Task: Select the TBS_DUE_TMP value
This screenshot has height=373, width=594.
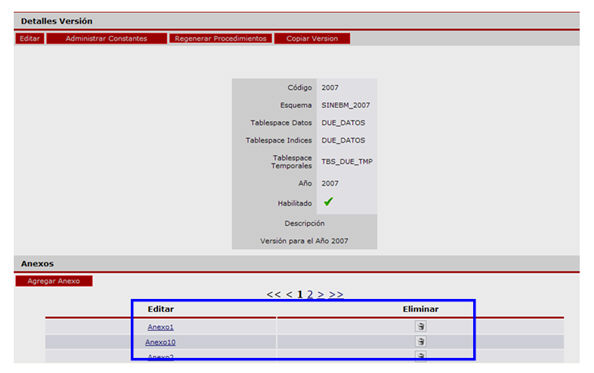Action: (x=347, y=162)
